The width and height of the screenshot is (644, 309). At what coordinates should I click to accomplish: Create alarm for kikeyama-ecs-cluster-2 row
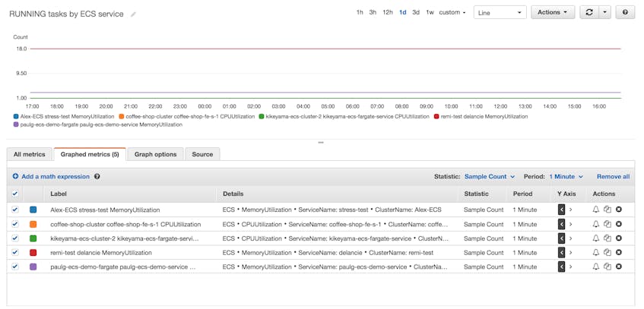pyautogui.click(x=596, y=238)
